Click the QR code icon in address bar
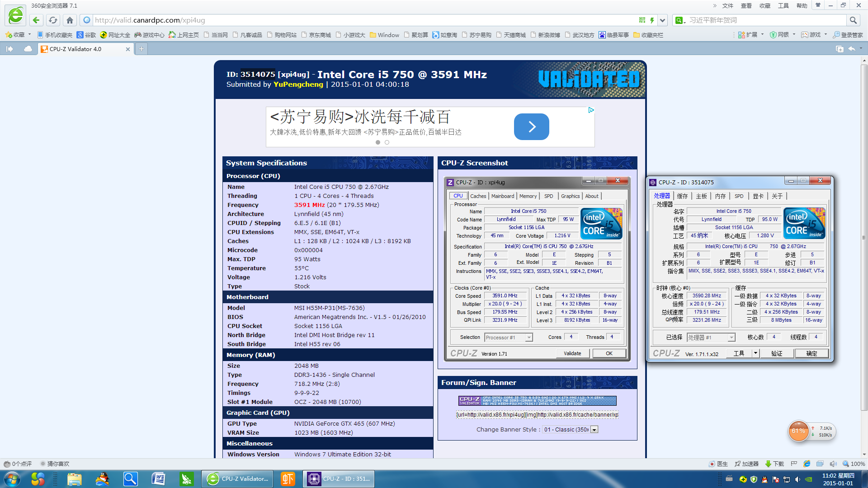Image resolution: width=868 pixels, height=488 pixels. 642,20
